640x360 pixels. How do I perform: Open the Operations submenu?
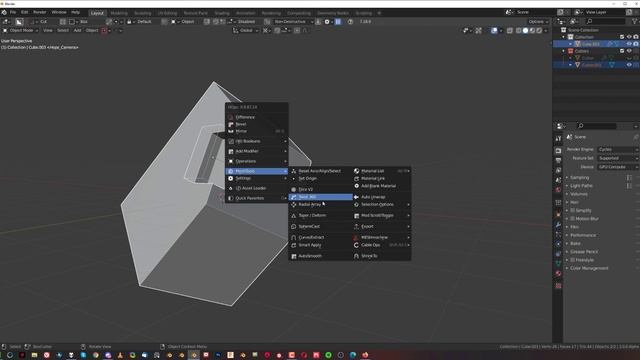click(x=257, y=161)
